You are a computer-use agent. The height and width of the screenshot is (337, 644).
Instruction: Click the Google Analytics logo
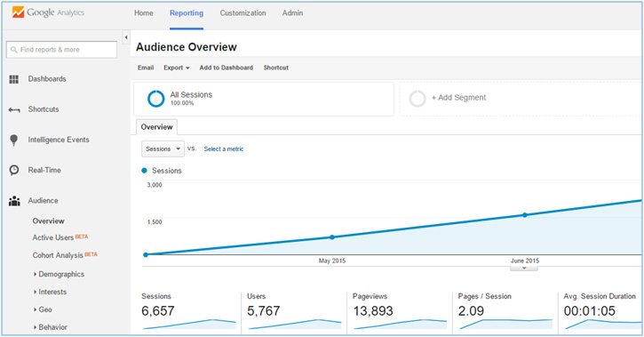(48, 12)
